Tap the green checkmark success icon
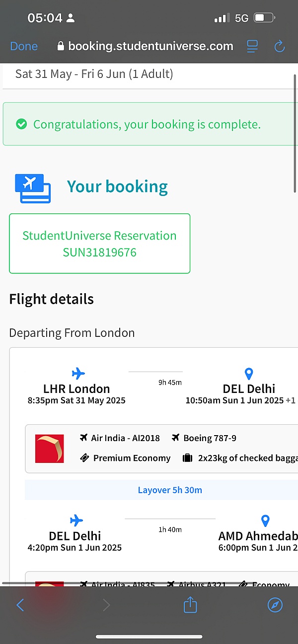The image size is (298, 644). click(21, 124)
